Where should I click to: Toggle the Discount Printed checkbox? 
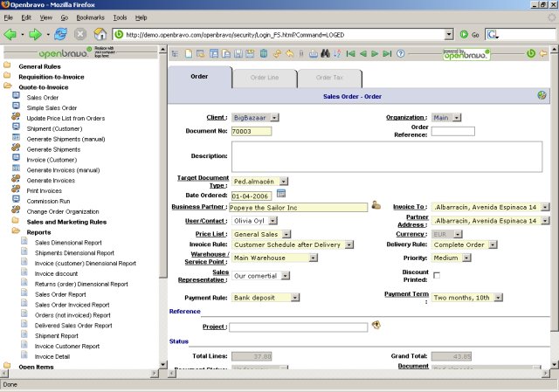(x=437, y=275)
